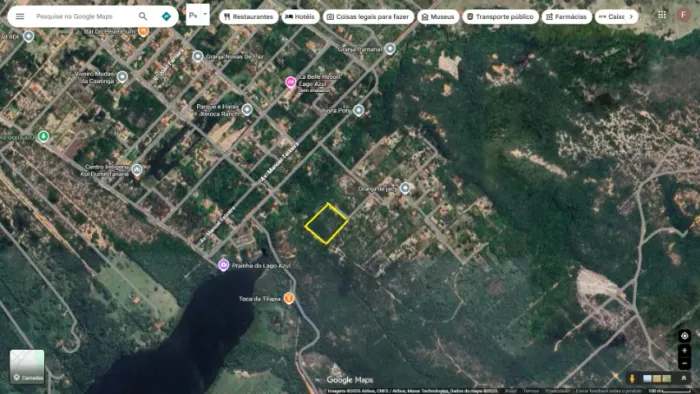Select the 'Transporte público' chip

500,17
